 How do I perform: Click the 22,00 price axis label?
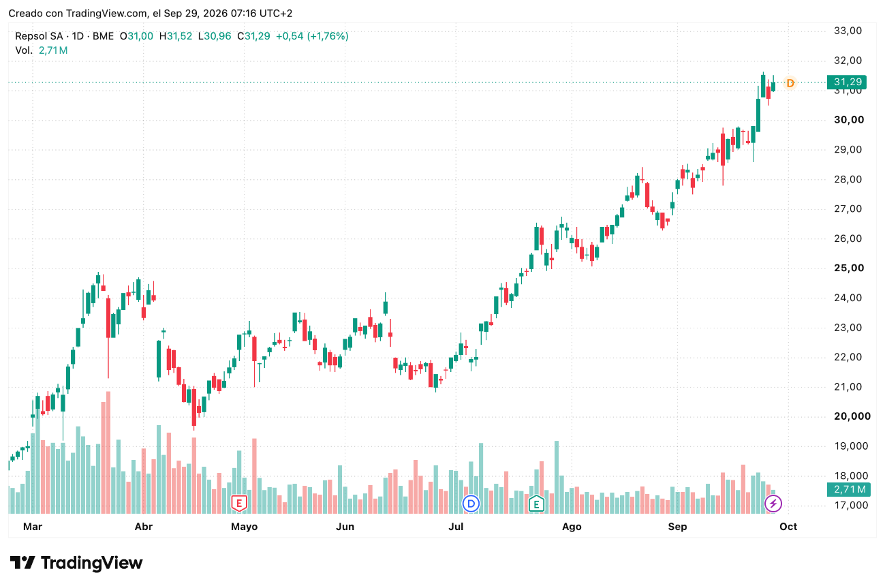tap(848, 357)
